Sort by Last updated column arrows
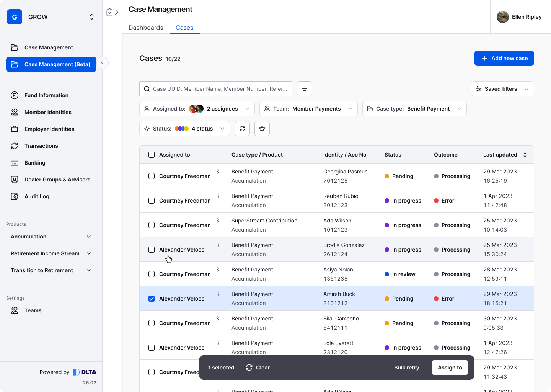Viewport: 551px width, 392px height. (x=525, y=155)
